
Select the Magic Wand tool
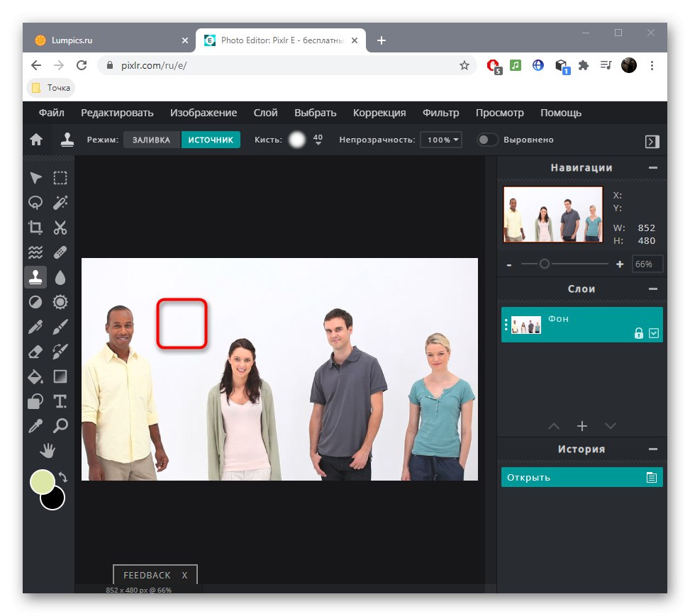pos(60,203)
